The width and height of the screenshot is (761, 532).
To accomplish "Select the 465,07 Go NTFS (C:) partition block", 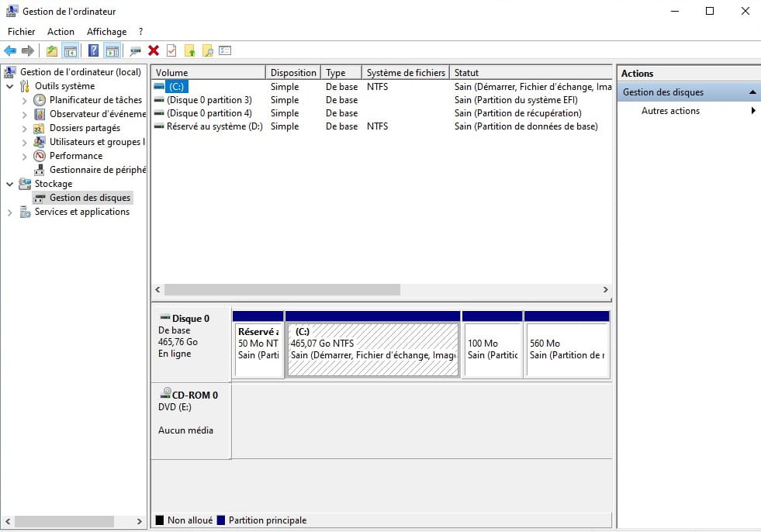I will [372, 349].
